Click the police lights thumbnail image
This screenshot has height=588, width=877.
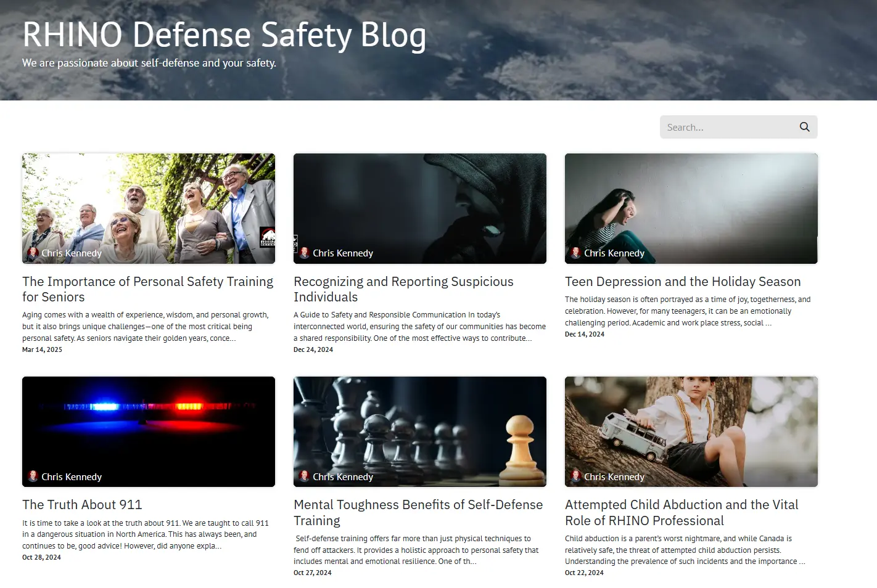(x=149, y=431)
